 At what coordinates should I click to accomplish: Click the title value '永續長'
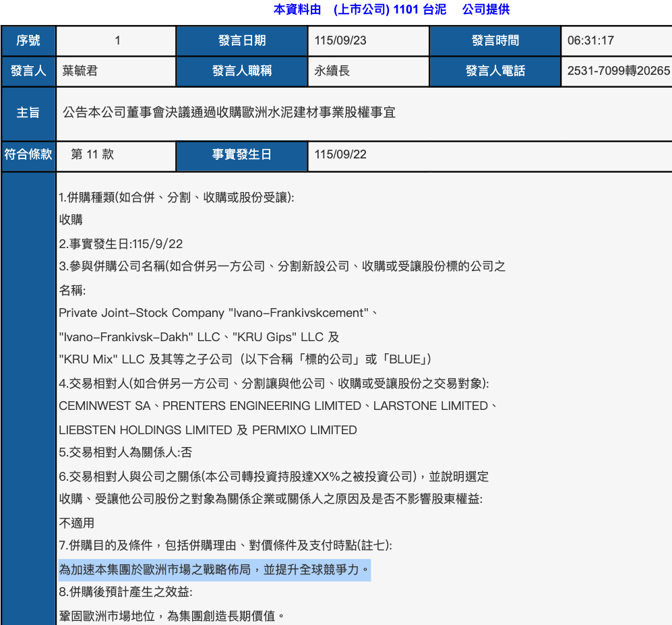(332, 71)
